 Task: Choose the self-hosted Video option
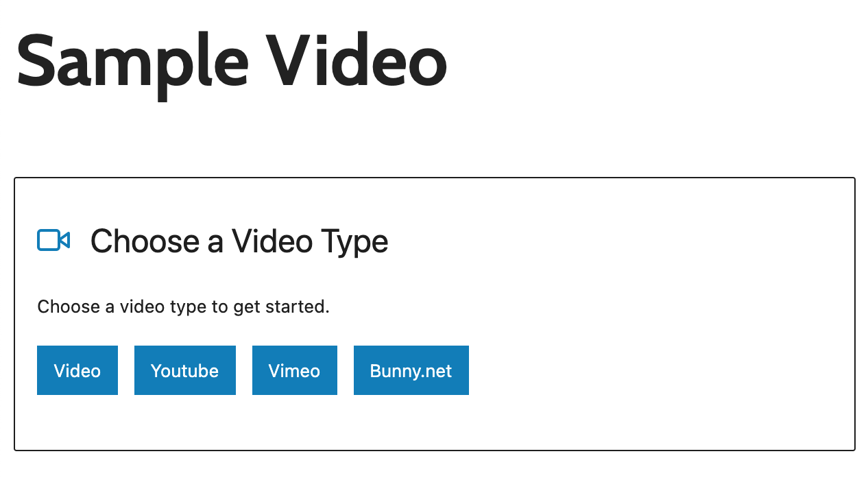click(x=77, y=370)
